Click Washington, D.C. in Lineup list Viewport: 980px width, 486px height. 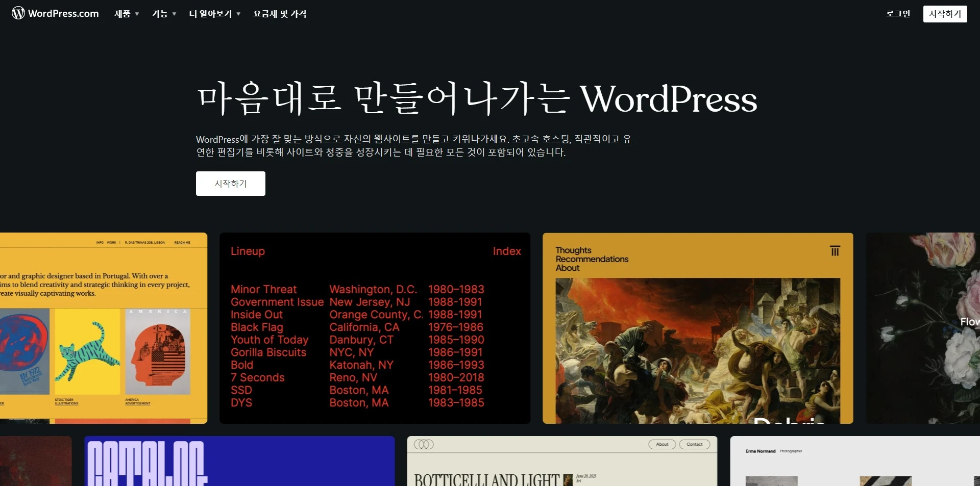[373, 289]
